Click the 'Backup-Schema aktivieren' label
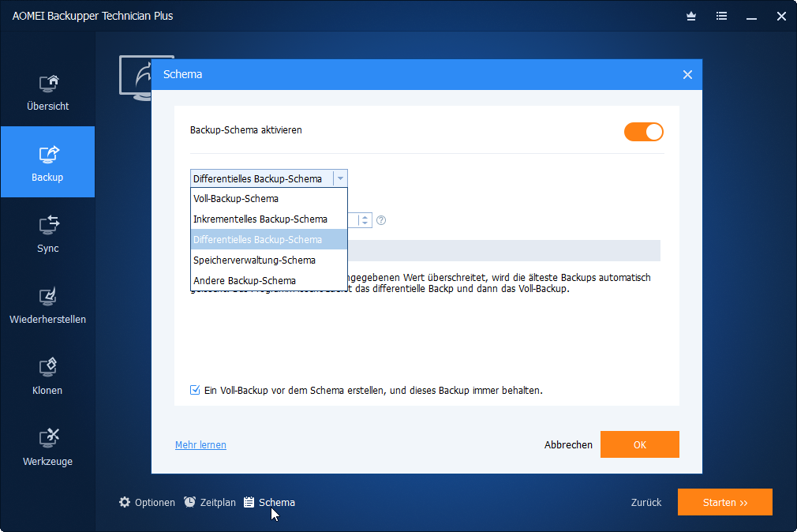This screenshot has height=532, width=797. [x=246, y=130]
